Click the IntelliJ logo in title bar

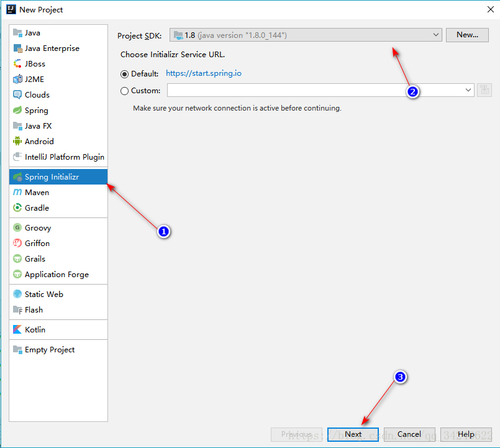[x=11, y=9]
